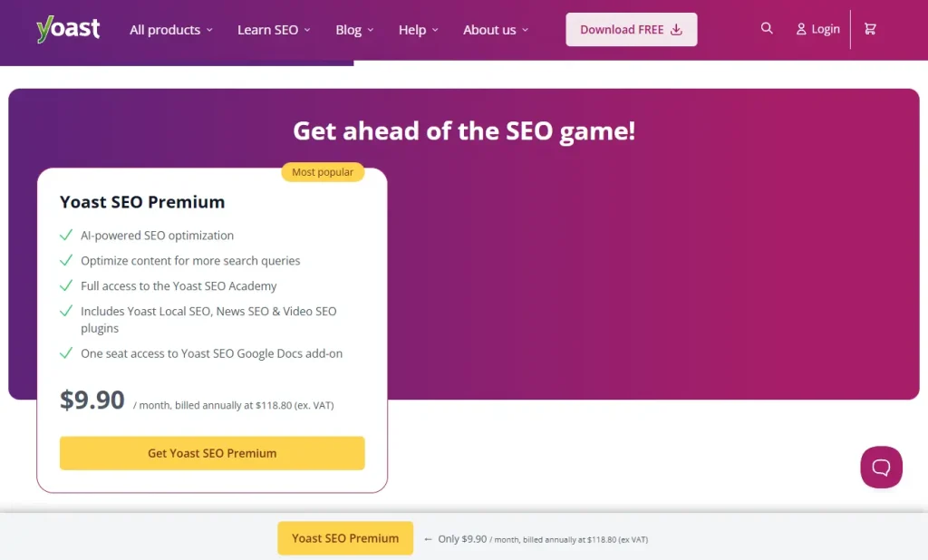Open the chat support bubble
928x560 pixels.
point(880,467)
